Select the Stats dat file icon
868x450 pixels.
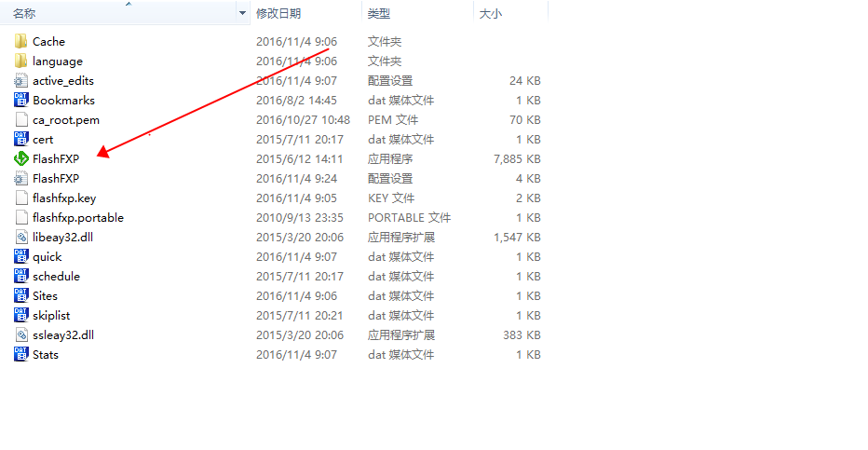click(21, 354)
